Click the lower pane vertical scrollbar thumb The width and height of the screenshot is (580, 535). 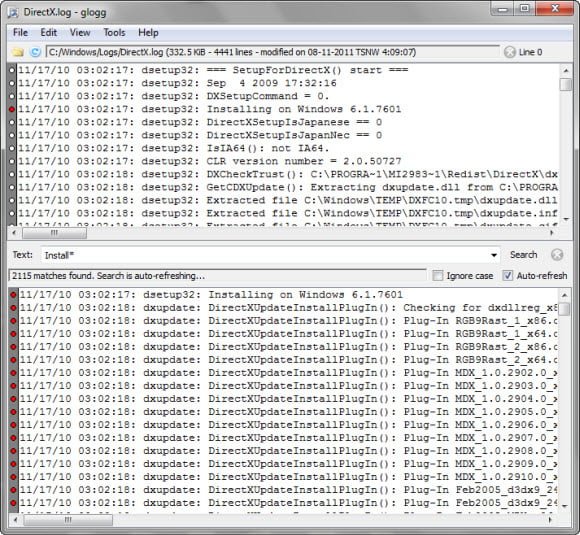pyautogui.click(x=564, y=309)
